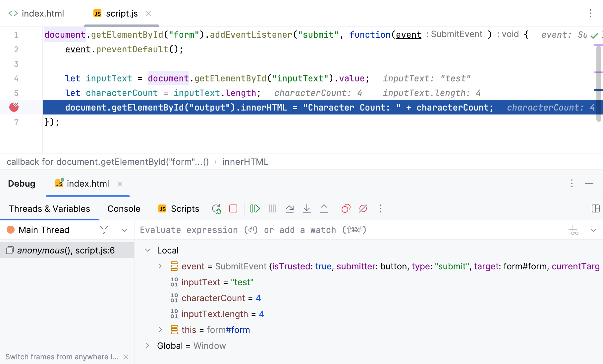Switch to the Console tab
Viewport: 603px width, 364px height.
[x=124, y=208]
